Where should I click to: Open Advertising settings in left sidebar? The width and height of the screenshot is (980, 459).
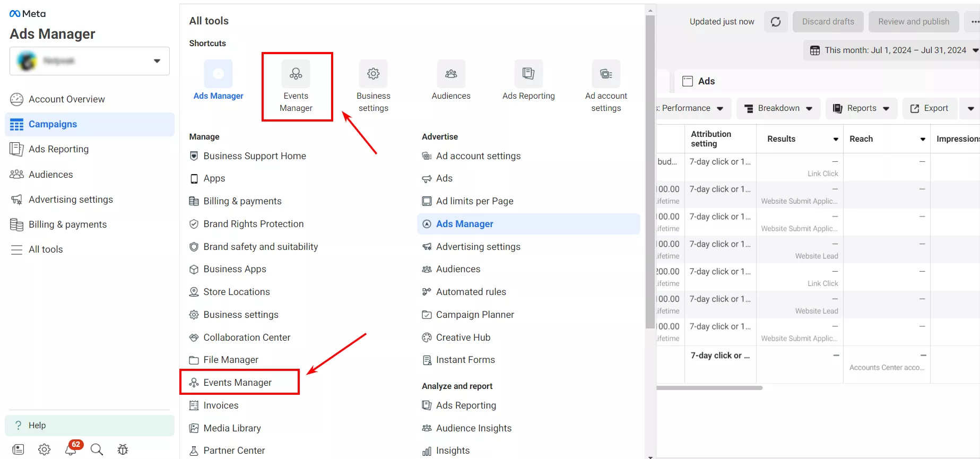coord(90,200)
